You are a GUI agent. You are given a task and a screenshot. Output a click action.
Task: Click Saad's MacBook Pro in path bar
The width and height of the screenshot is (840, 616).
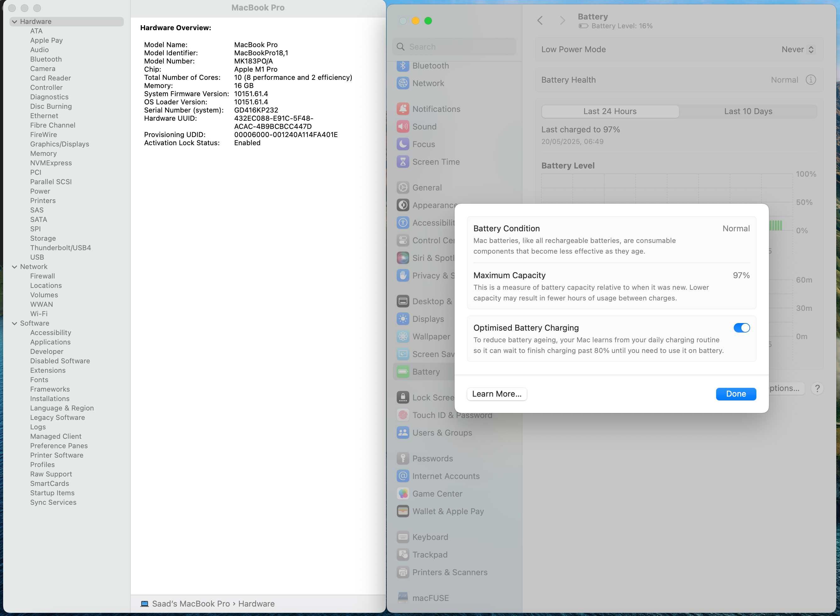[x=191, y=604]
